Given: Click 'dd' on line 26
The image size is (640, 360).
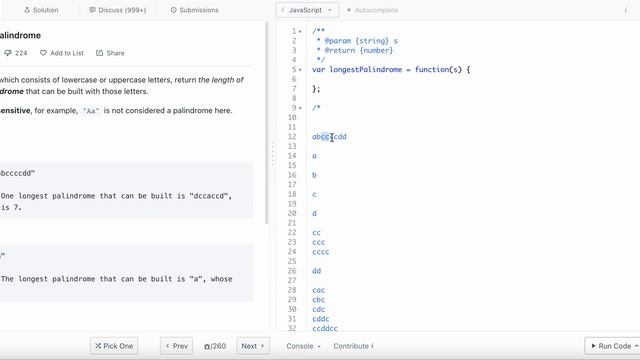Looking at the screenshot, I should pos(316,271).
